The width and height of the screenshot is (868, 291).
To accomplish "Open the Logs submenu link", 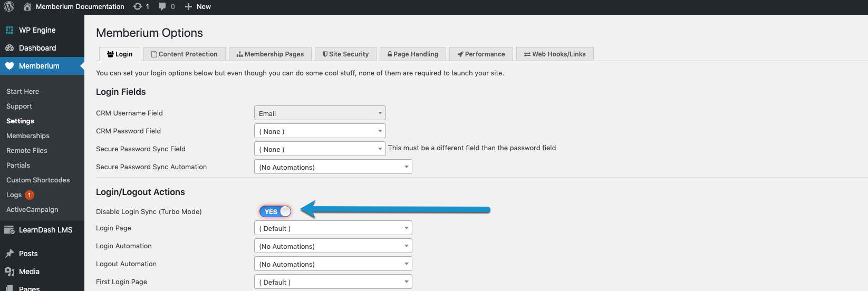I will coord(14,195).
